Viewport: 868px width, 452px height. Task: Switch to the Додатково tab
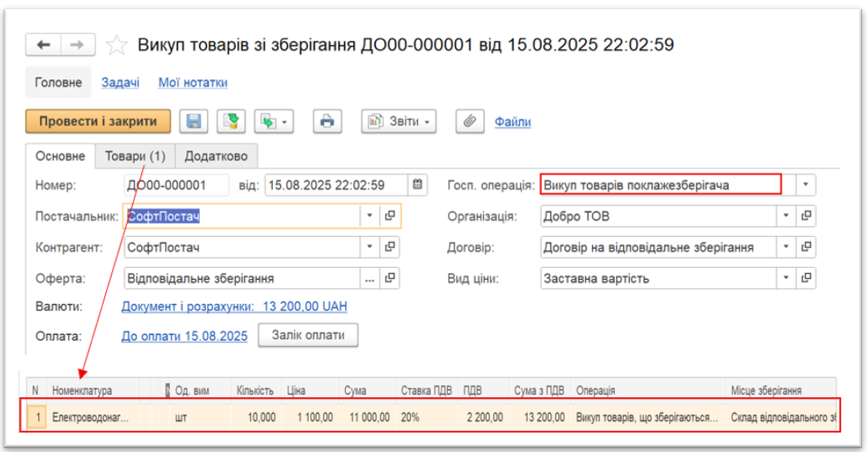click(x=216, y=156)
